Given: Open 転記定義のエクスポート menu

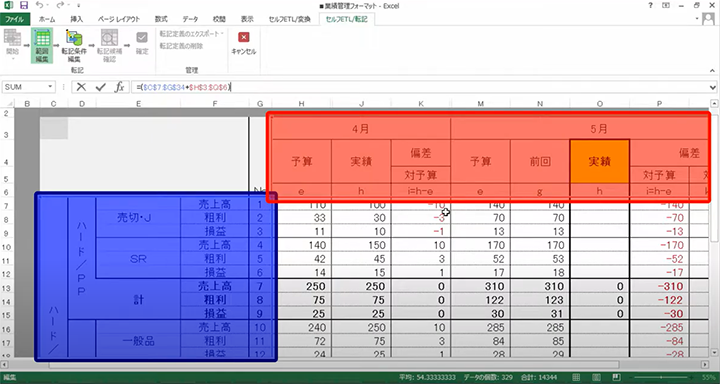Looking at the screenshot, I should click(191, 34).
